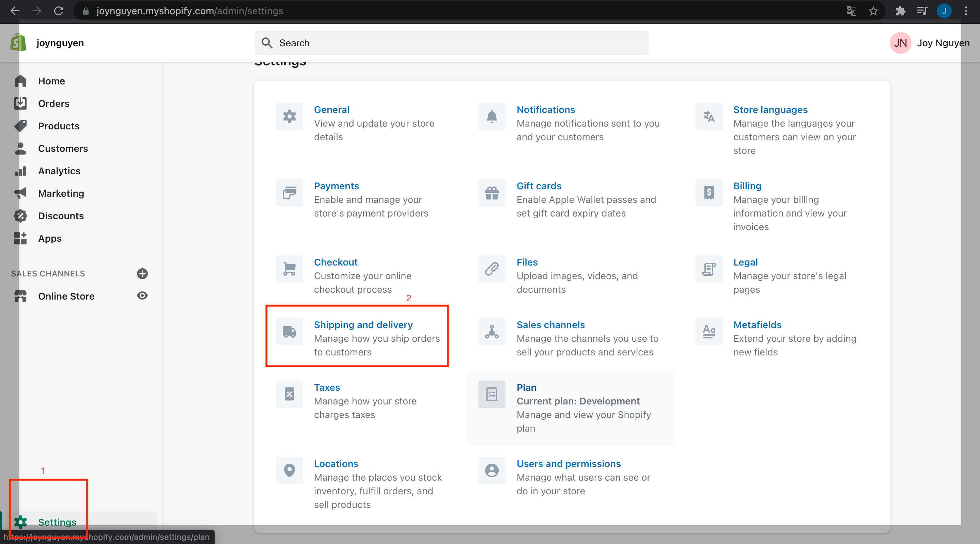Add a sales channel with plus icon
The width and height of the screenshot is (980, 544).
[142, 274]
